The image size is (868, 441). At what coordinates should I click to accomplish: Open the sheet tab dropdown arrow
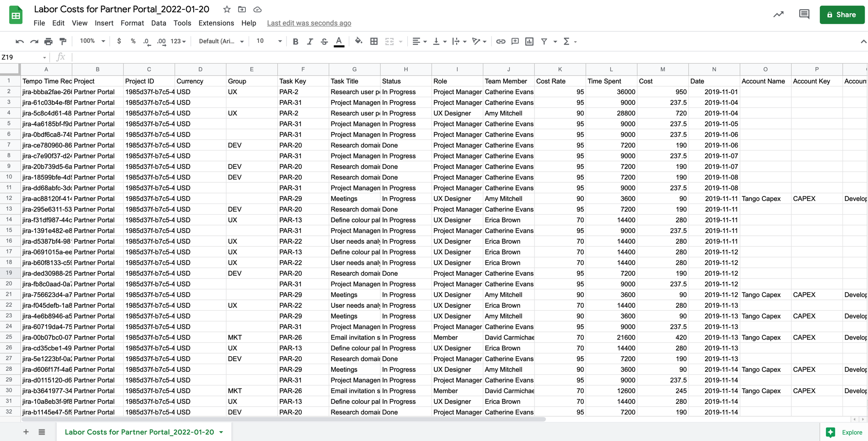click(x=220, y=432)
